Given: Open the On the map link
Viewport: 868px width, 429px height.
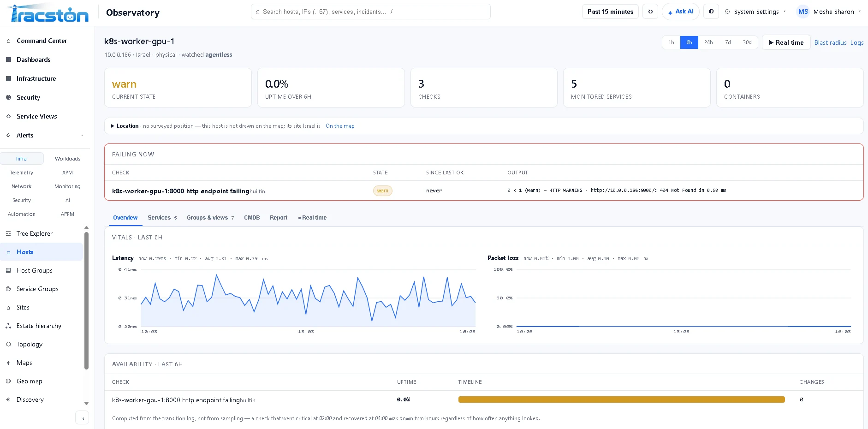Looking at the screenshot, I should [340, 126].
